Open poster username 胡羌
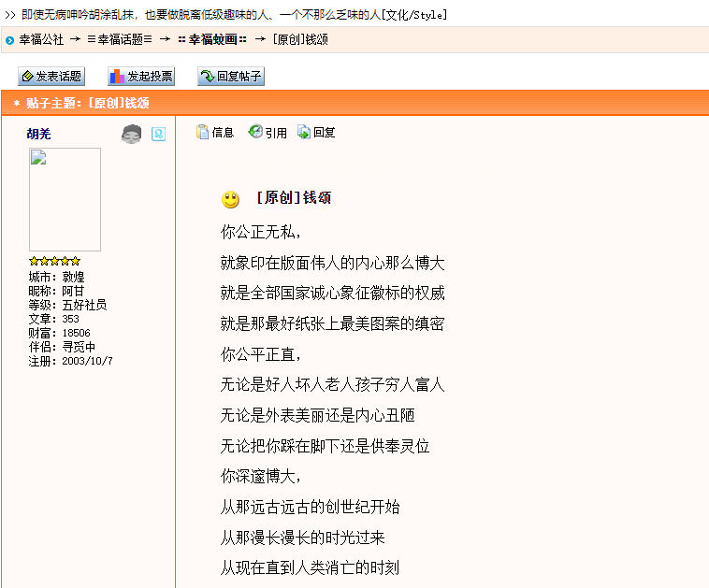The image size is (709, 588). (38, 134)
